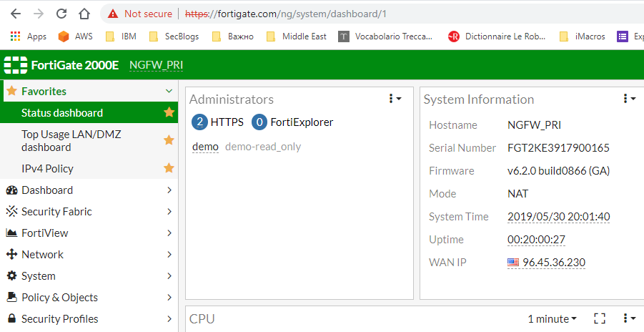Image resolution: width=644 pixels, height=332 pixels.
Task: Click the browser address bar URL
Action: [x=286, y=14]
